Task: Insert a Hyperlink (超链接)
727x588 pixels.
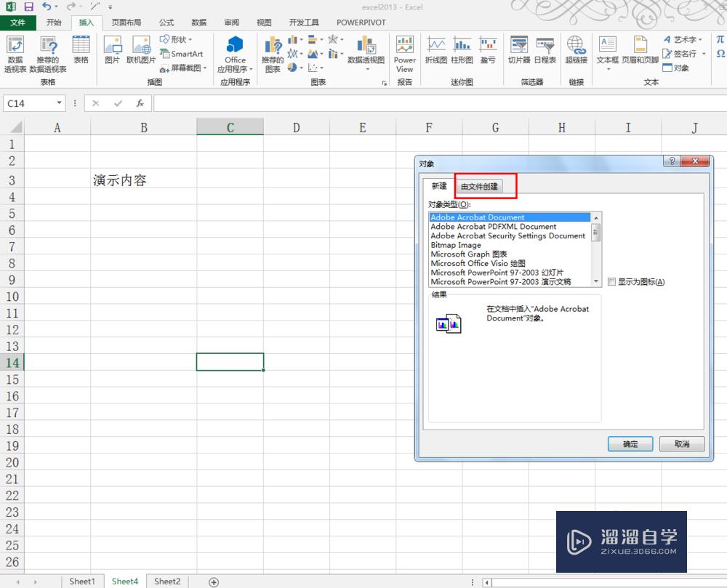Action: click(x=577, y=49)
